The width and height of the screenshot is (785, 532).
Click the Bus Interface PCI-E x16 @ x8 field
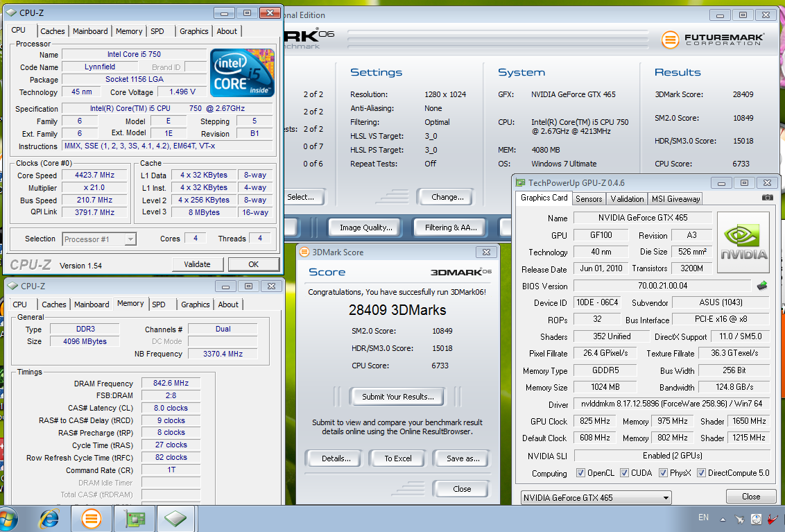(721, 319)
